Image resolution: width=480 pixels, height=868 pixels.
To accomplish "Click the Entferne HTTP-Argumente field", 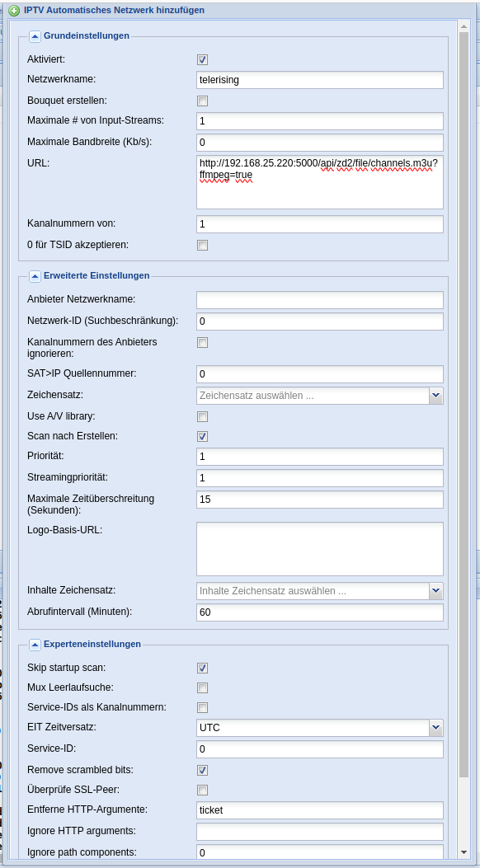I will point(320,809).
